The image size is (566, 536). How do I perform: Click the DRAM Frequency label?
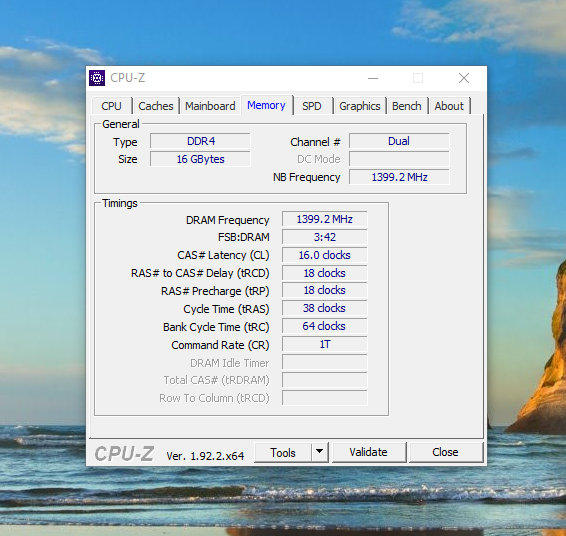pos(227,220)
